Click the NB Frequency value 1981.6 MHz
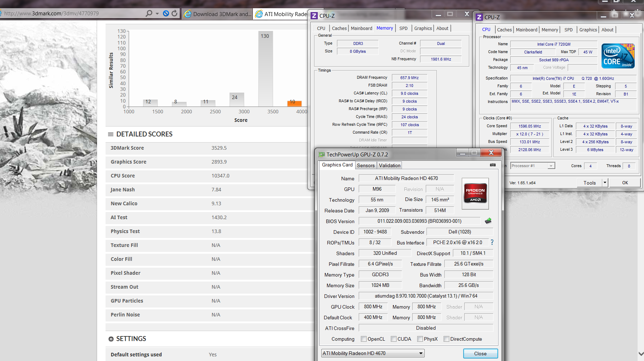 (x=441, y=59)
